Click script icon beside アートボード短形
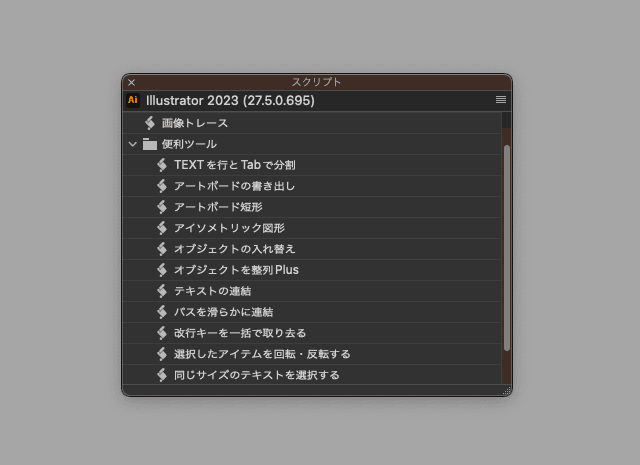This screenshot has height=465, width=640. [x=162, y=207]
